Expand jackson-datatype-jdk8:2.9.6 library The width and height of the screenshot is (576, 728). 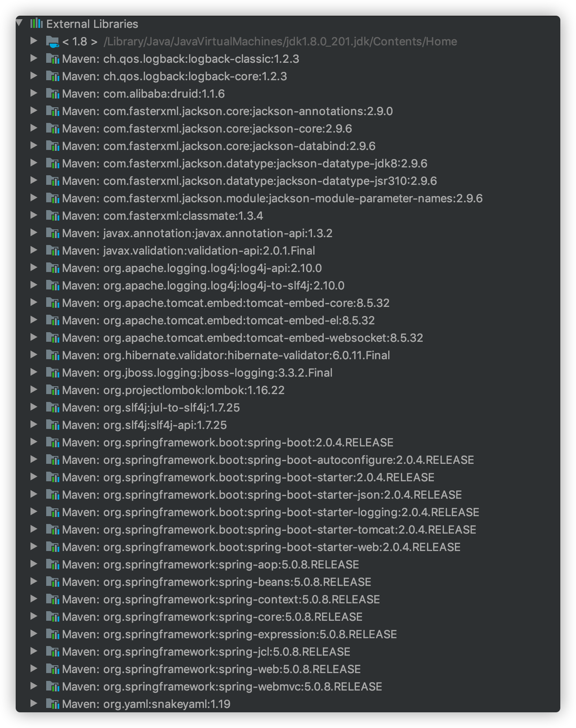point(34,163)
